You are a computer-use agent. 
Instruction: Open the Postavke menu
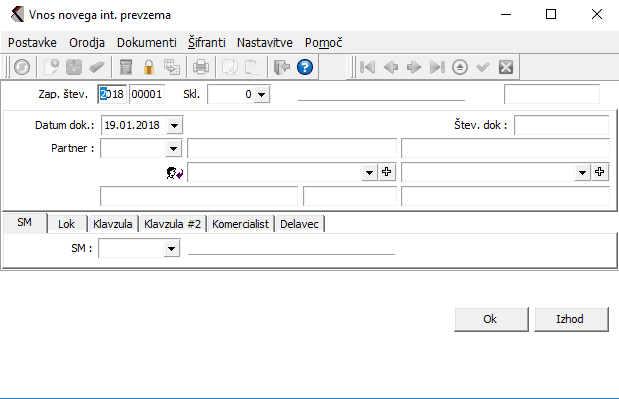[32, 43]
